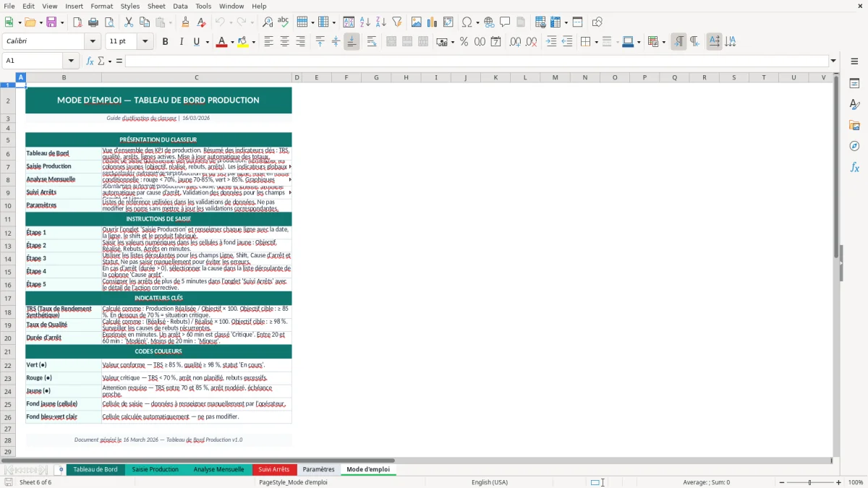Open the Font Size dropdown arrow
The image size is (868, 488).
click(145, 42)
